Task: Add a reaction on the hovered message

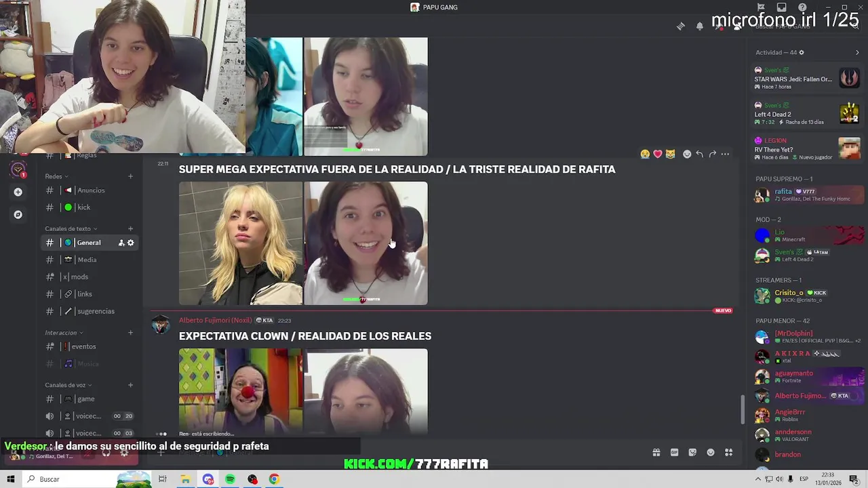Action: click(x=687, y=154)
